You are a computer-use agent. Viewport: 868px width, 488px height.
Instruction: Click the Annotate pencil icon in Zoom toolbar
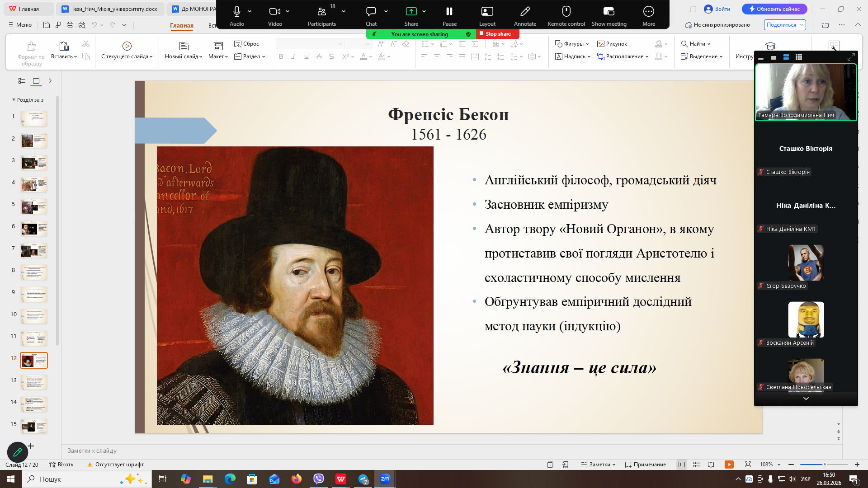(x=525, y=12)
